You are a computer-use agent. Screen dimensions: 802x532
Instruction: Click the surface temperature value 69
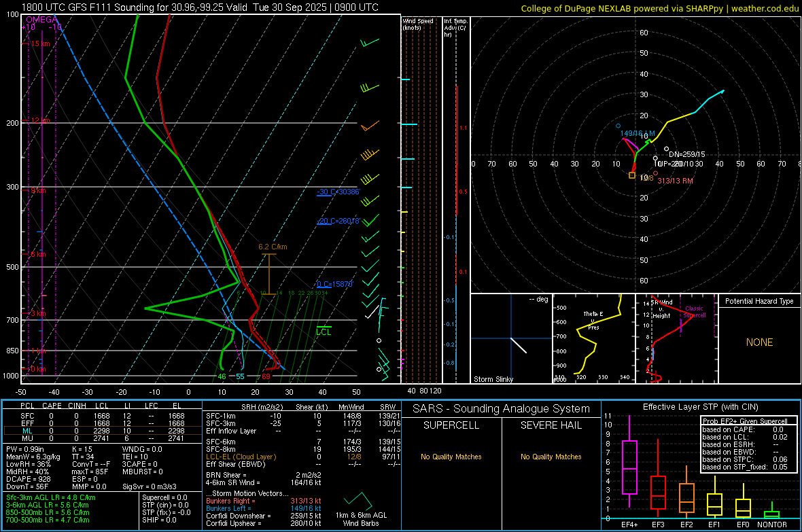click(266, 376)
